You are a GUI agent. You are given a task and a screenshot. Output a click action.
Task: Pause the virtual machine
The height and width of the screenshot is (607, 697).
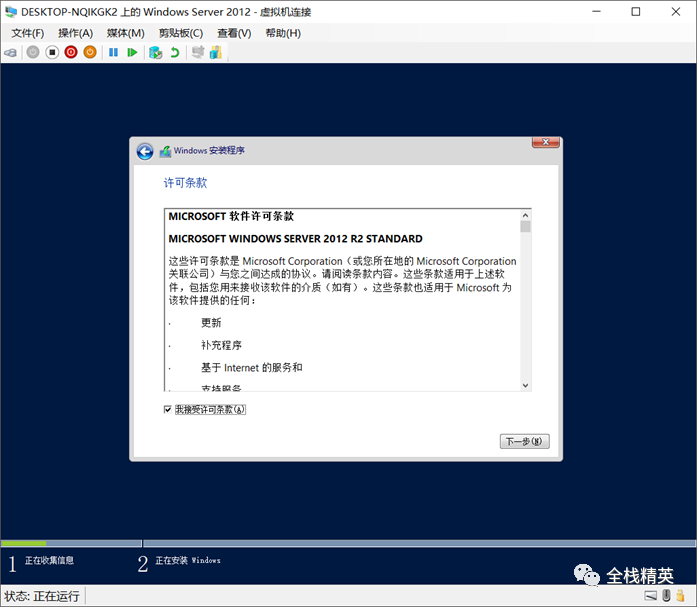113,52
